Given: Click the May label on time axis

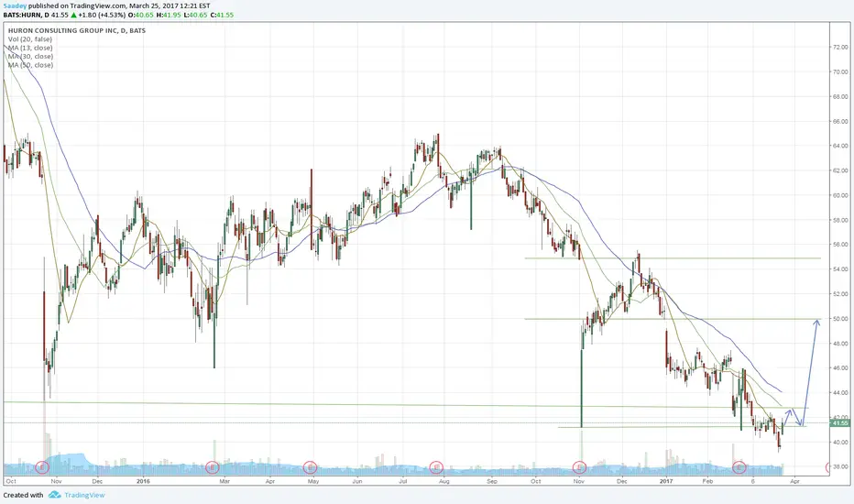Looking at the screenshot, I should [x=313, y=481].
